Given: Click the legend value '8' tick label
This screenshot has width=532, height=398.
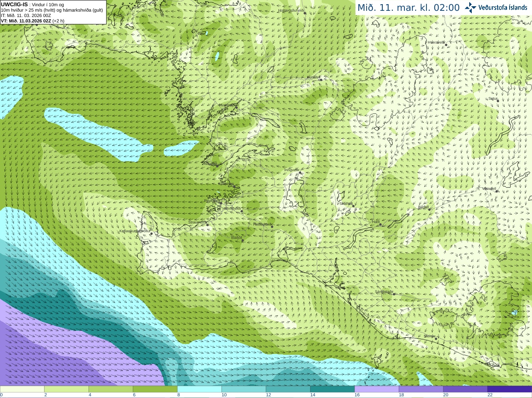Looking at the screenshot, I should point(179,395).
